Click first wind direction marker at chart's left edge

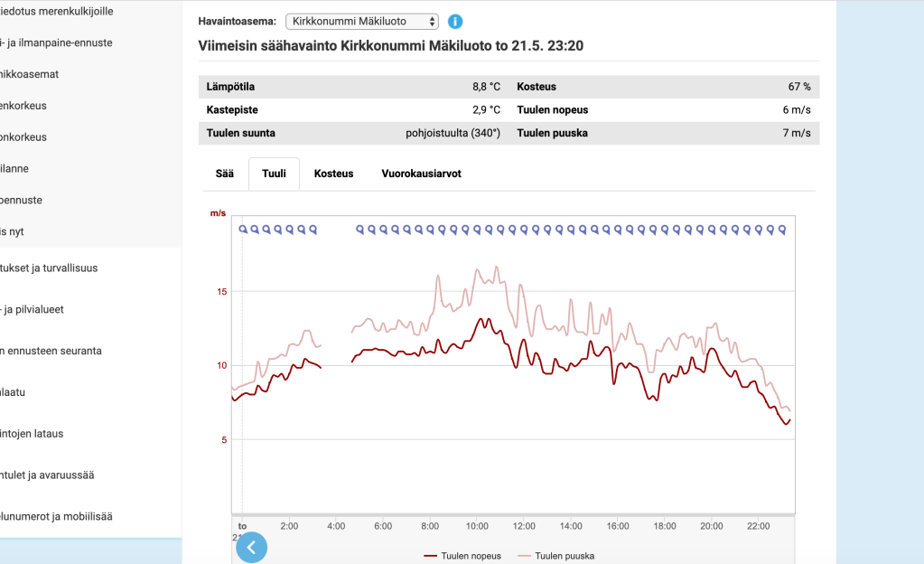pyautogui.click(x=243, y=230)
